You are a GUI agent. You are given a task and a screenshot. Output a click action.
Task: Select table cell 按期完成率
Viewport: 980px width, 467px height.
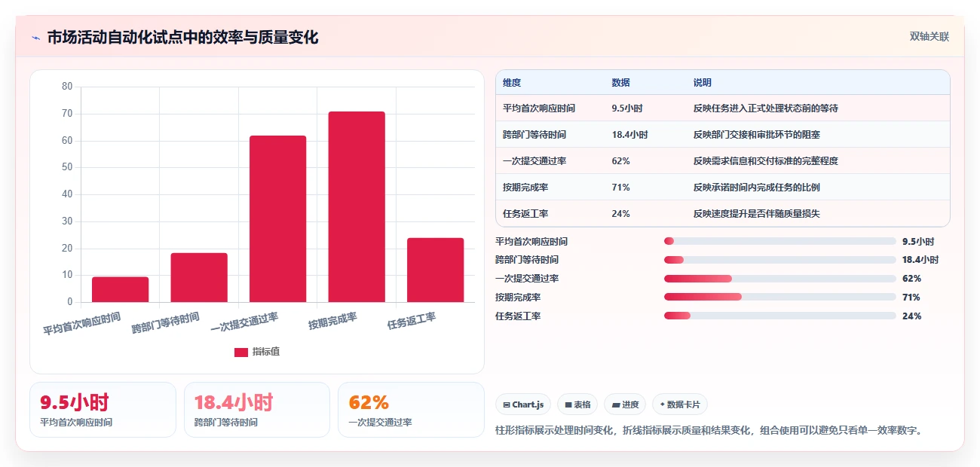click(525, 188)
